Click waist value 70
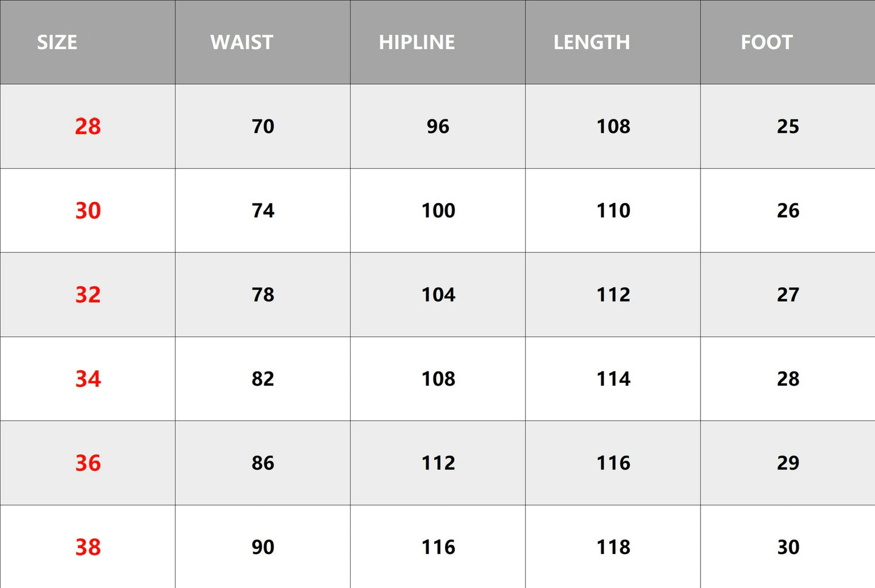Viewport: 875px width, 588px height. [263, 127]
